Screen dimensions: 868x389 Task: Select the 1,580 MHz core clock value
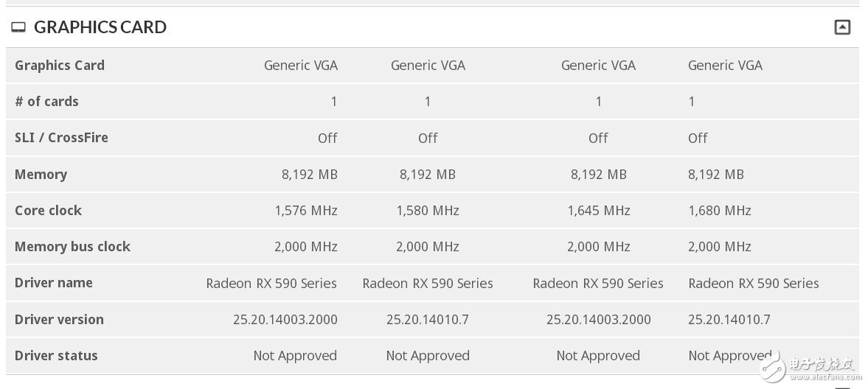click(428, 211)
